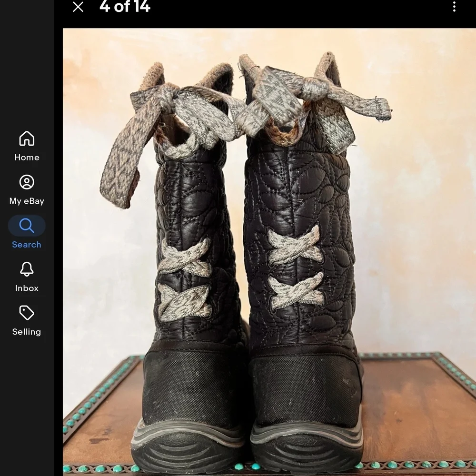
Task: Select the Search magnifier icon
Action: pyautogui.click(x=27, y=226)
